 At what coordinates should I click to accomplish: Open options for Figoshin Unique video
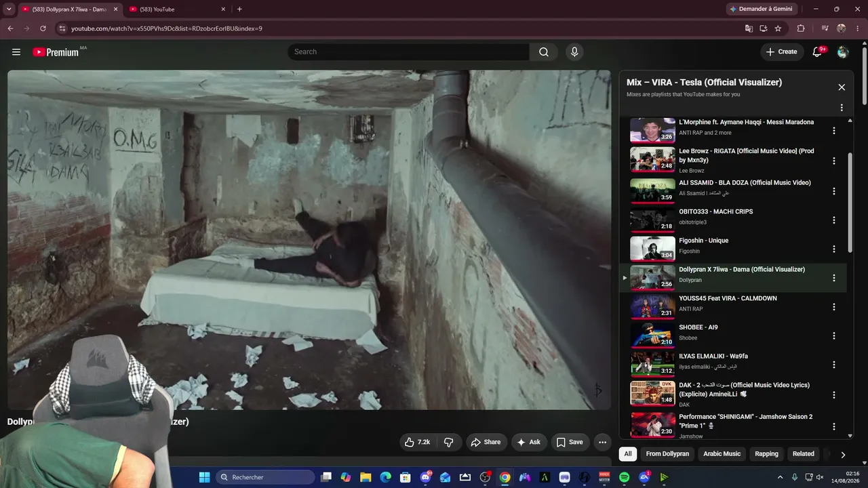[x=834, y=249]
